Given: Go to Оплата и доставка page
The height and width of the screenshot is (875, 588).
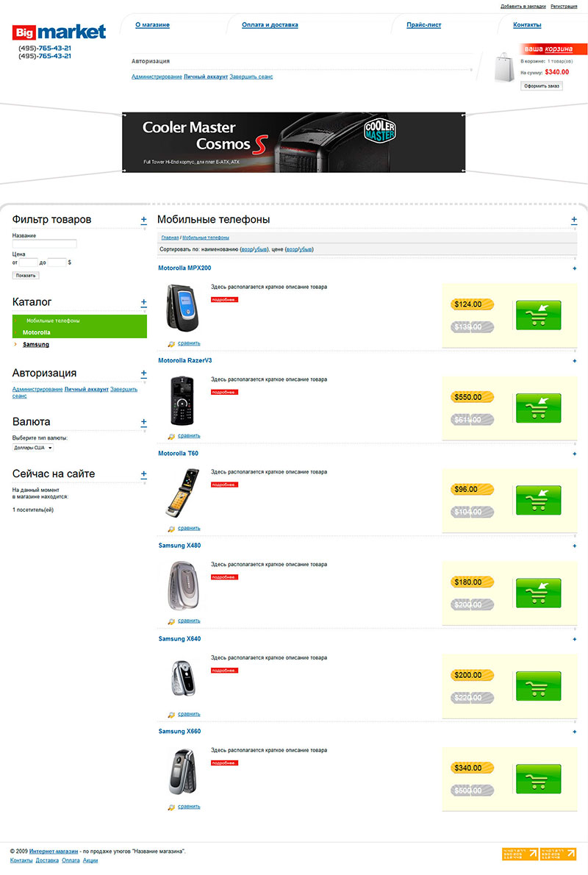Looking at the screenshot, I should (x=270, y=24).
